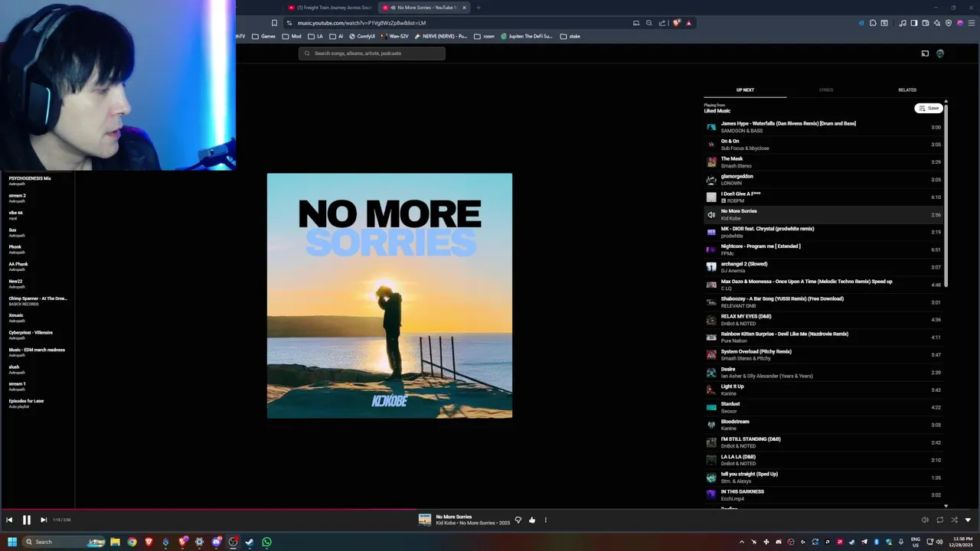Viewport: 980px width, 551px height.
Task: Play Desire by Ian Asher
Action: point(823,372)
